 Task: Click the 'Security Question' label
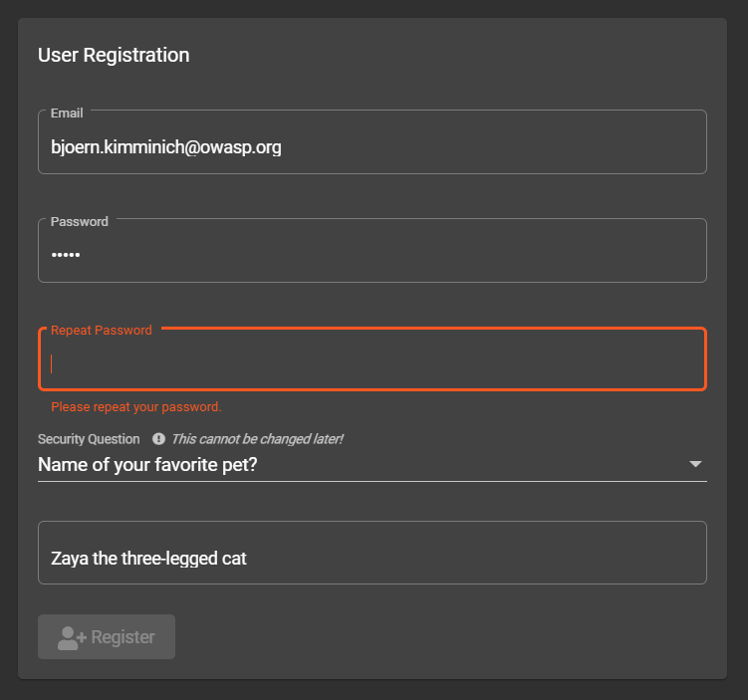point(89,439)
